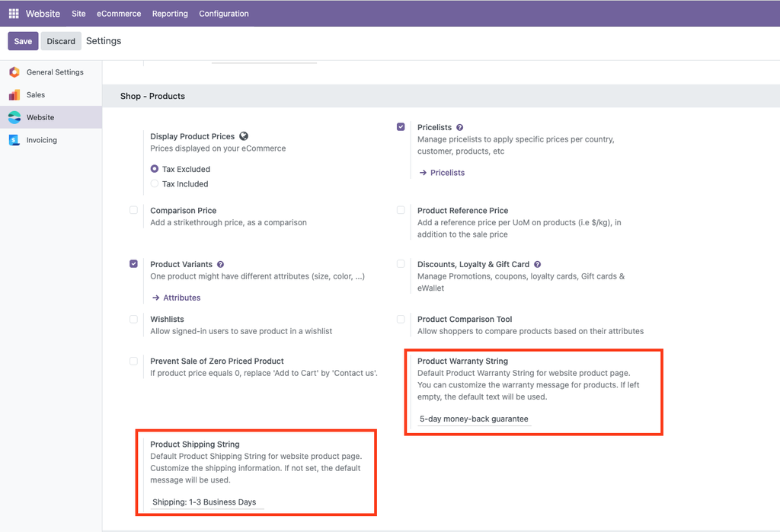Click help icon next to Pricelists
This screenshot has width=780, height=532.
pos(459,128)
